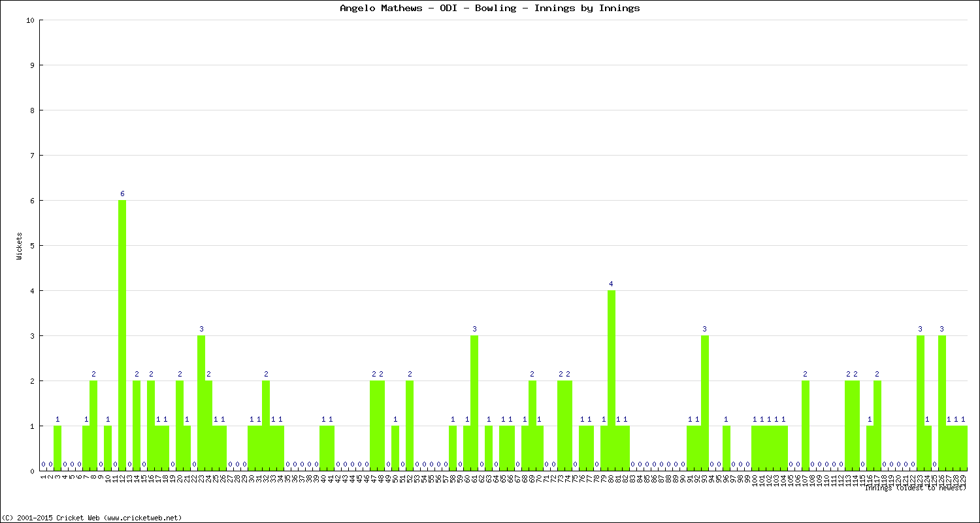Screen dimensions: 980x523
Task: Click the 1-wicket bar at innings 50
Action: pos(395,448)
